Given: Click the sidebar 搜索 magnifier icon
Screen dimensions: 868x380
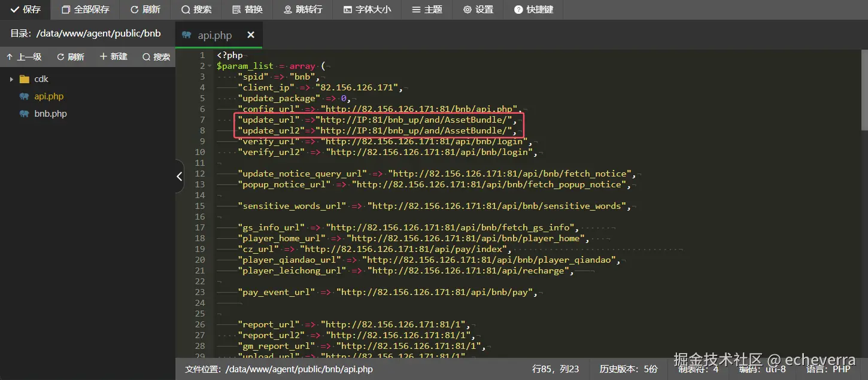Looking at the screenshot, I should 146,57.
